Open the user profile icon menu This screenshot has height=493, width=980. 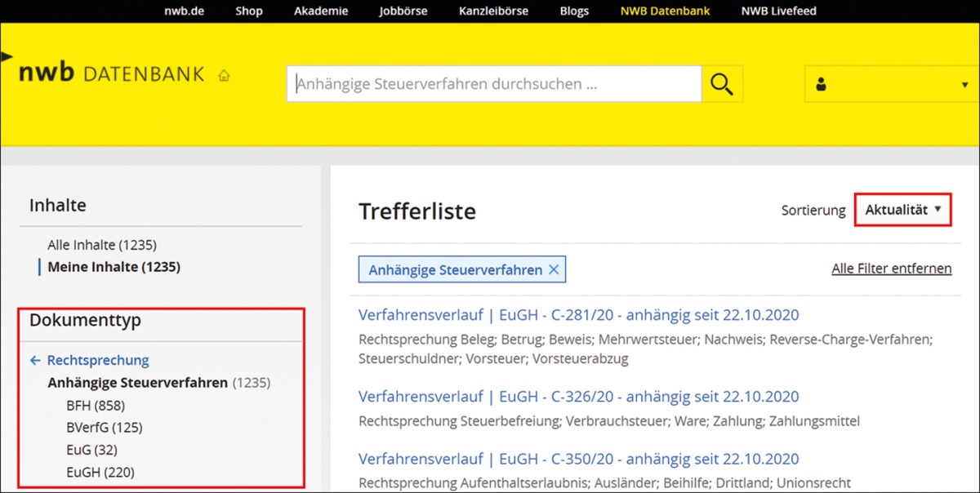tap(822, 84)
